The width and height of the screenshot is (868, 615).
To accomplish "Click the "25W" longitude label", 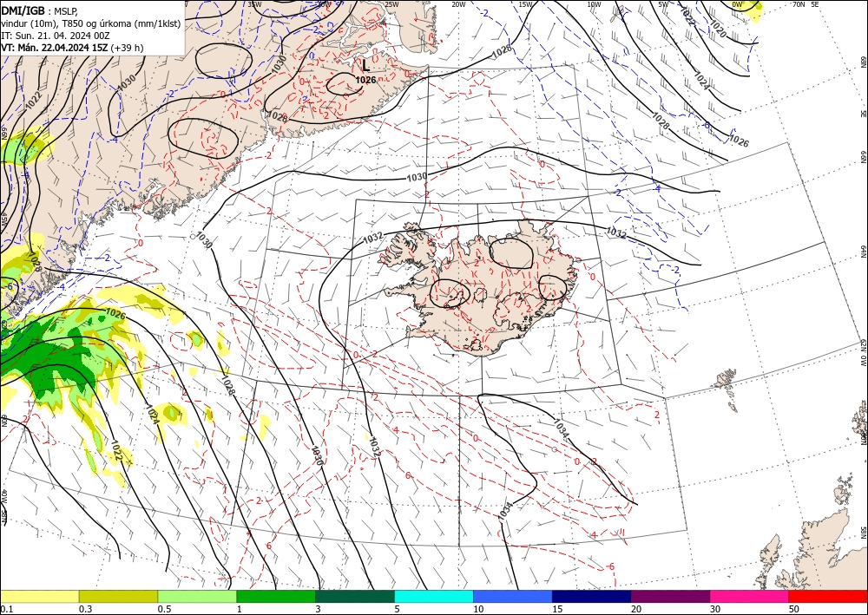I will point(391,4).
